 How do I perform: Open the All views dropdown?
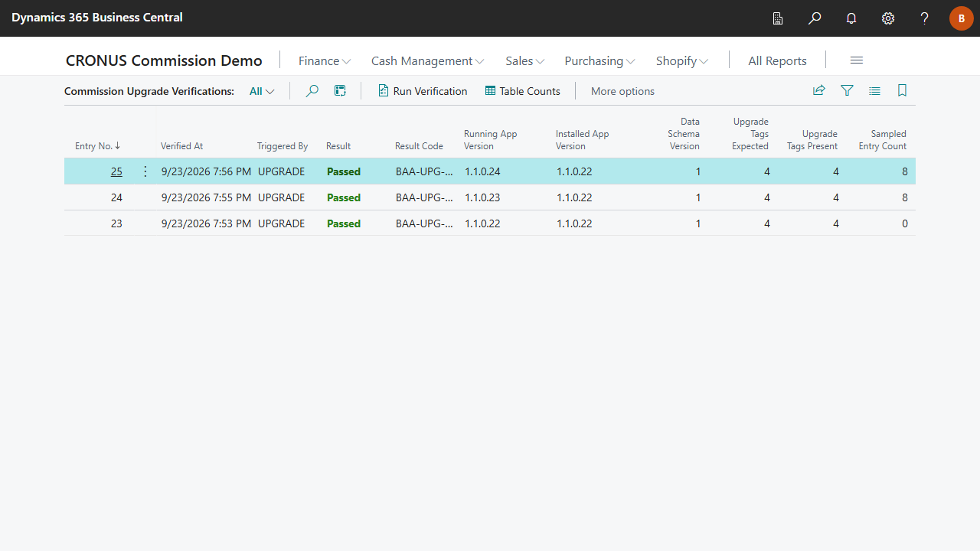262,91
